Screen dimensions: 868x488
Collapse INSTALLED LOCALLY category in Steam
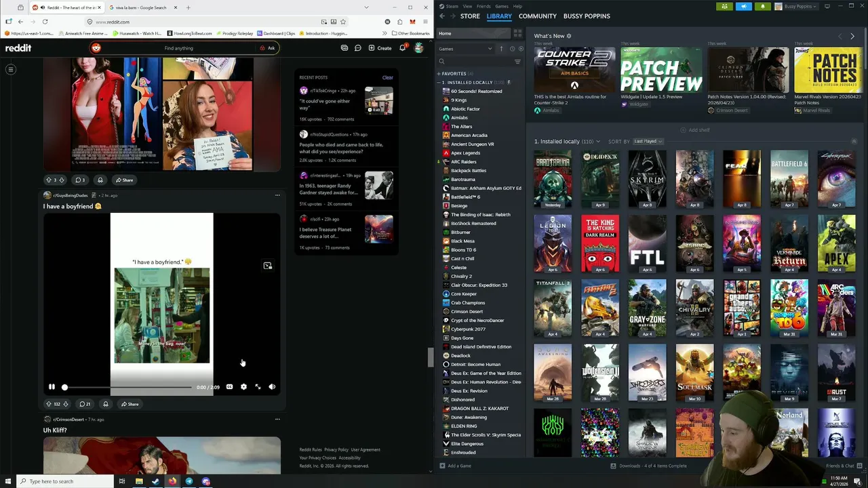[x=439, y=82]
